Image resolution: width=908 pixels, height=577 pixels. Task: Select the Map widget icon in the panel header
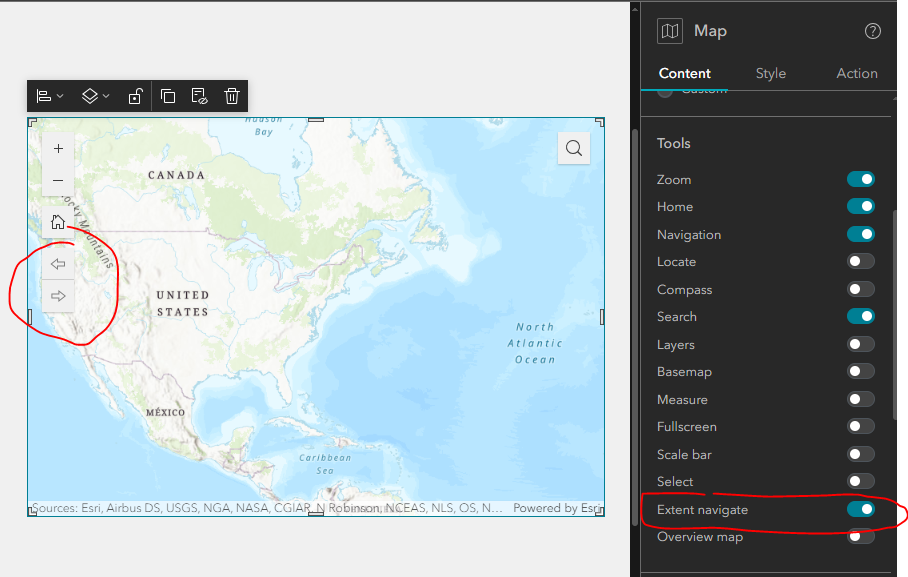click(x=669, y=31)
